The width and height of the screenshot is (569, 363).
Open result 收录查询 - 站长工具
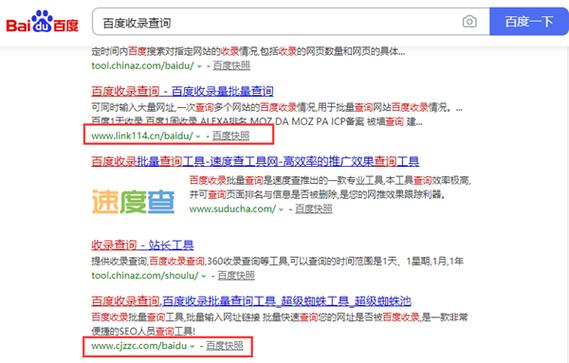click(142, 245)
